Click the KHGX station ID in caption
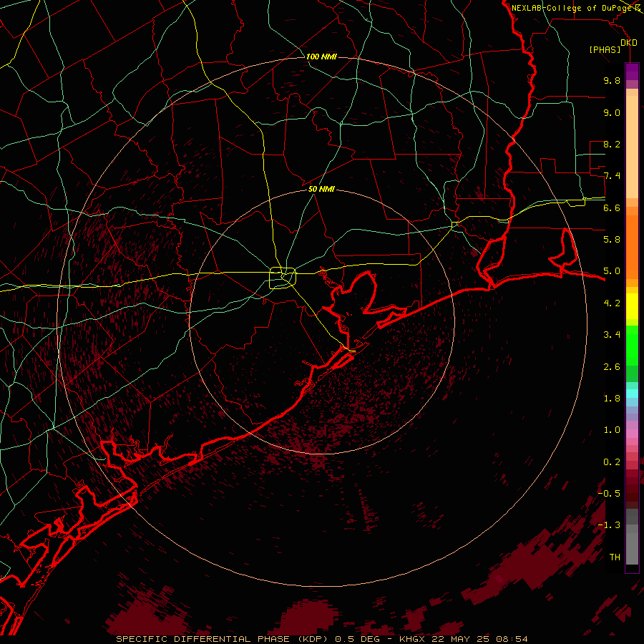Screen dimensions: 644x644 coord(413,639)
